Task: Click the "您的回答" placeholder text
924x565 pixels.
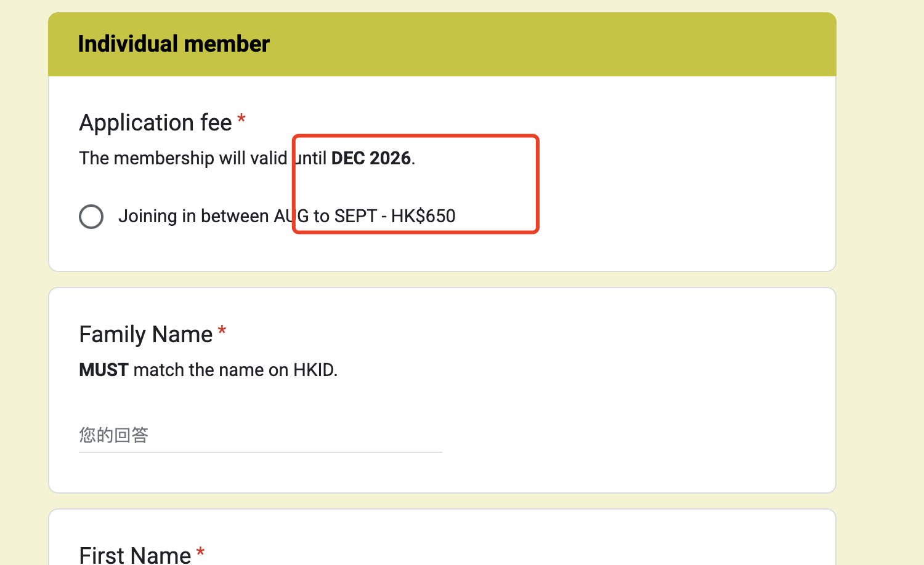Action: point(114,436)
